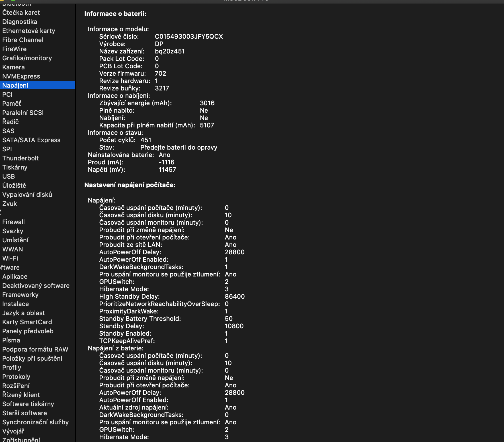This screenshot has width=504, height=442.
Task: Open the Čtečka karet section
Action: [x=21, y=13]
